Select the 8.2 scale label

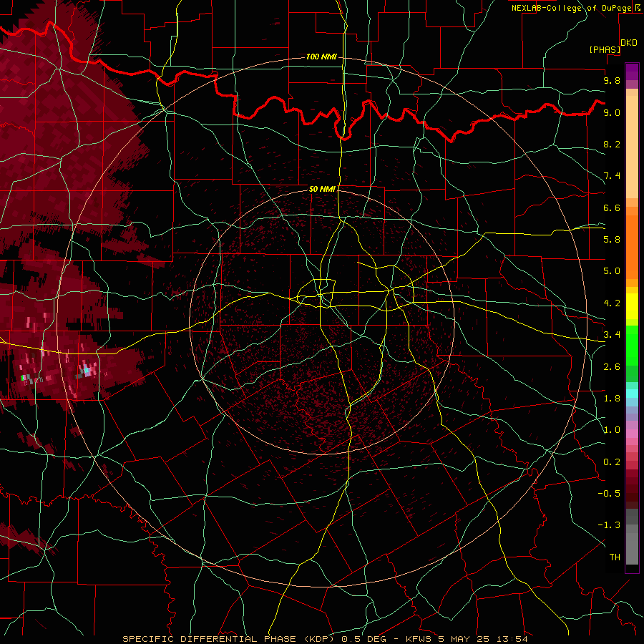point(612,144)
